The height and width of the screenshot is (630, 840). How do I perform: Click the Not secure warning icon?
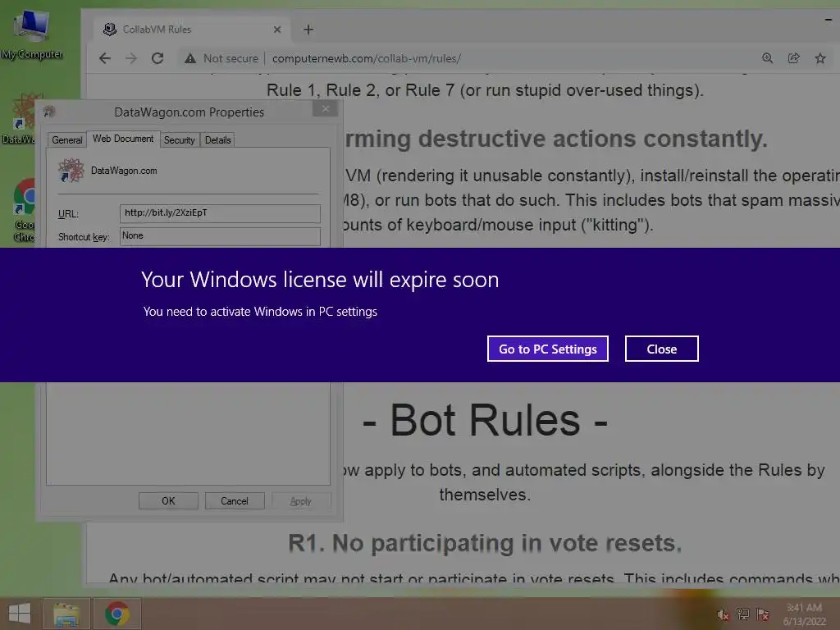[190, 58]
